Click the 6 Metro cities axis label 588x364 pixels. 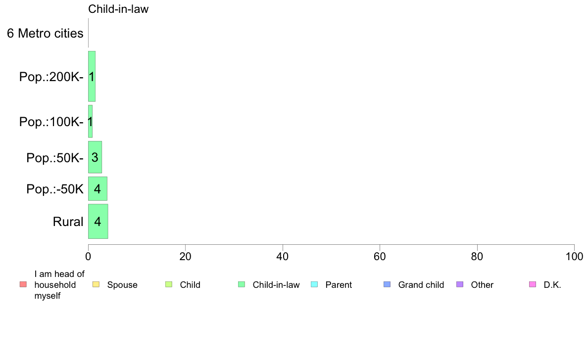[x=45, y=33]
